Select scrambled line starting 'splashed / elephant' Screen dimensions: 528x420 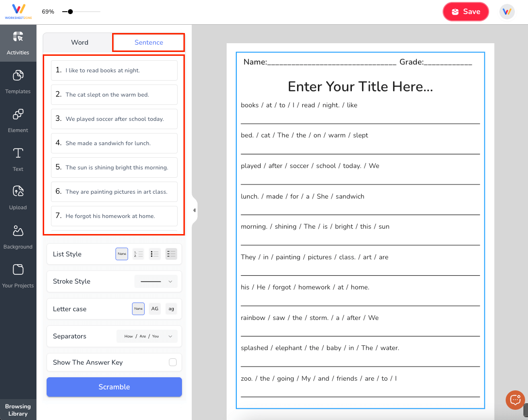(320, 348)
